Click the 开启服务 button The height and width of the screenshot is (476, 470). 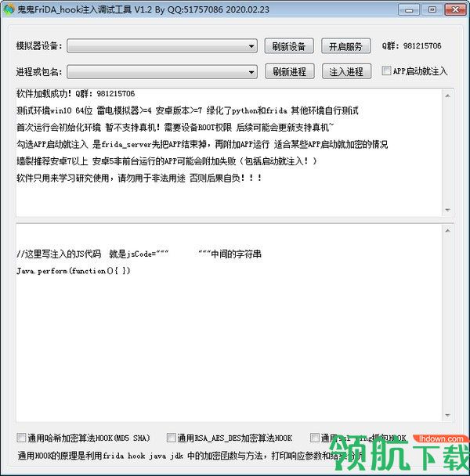[345, 46]
